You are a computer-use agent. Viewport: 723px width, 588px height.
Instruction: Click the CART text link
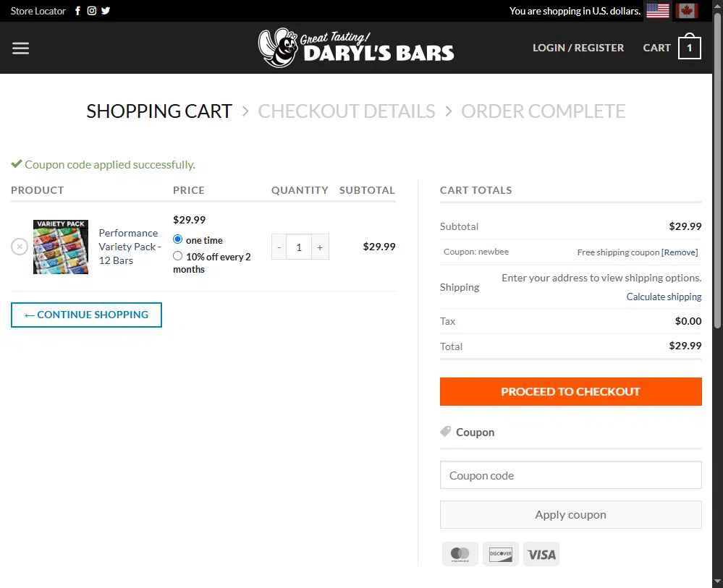point(656,48)
